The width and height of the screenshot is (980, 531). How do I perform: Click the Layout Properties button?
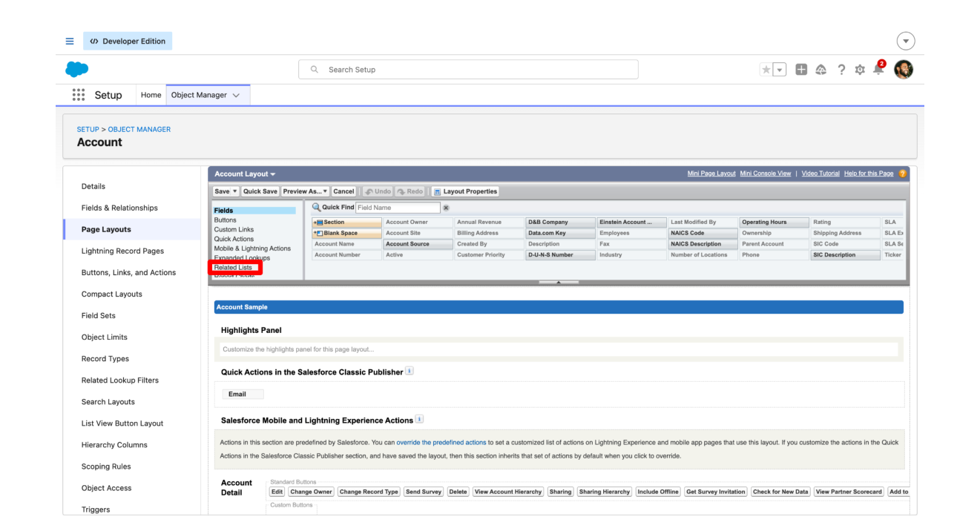464,191
